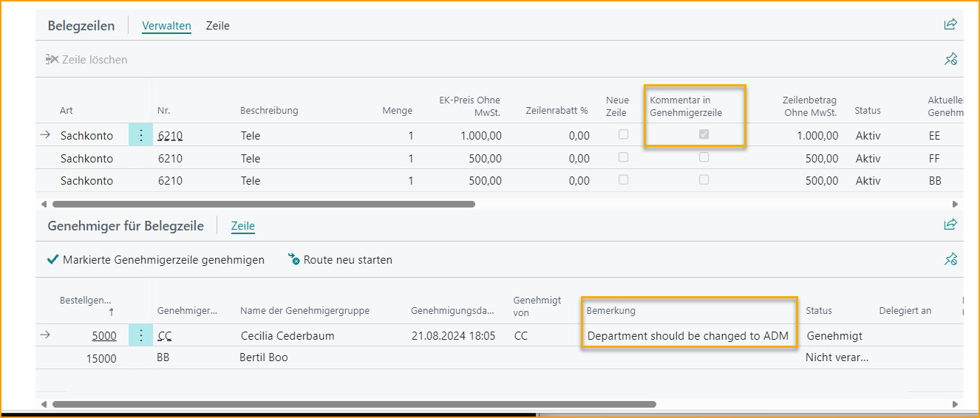Click Nr. column header
The height and width of the screenshot is (418, 980).
click(x=163, y=111)
